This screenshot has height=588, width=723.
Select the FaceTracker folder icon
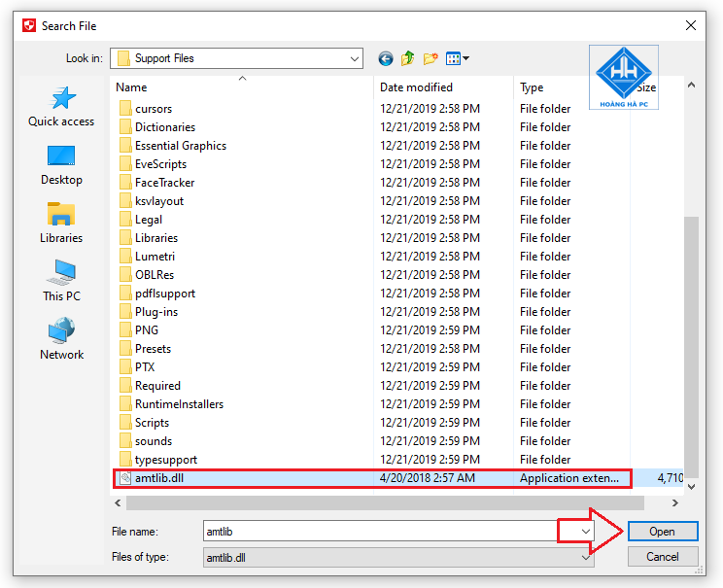125,182
